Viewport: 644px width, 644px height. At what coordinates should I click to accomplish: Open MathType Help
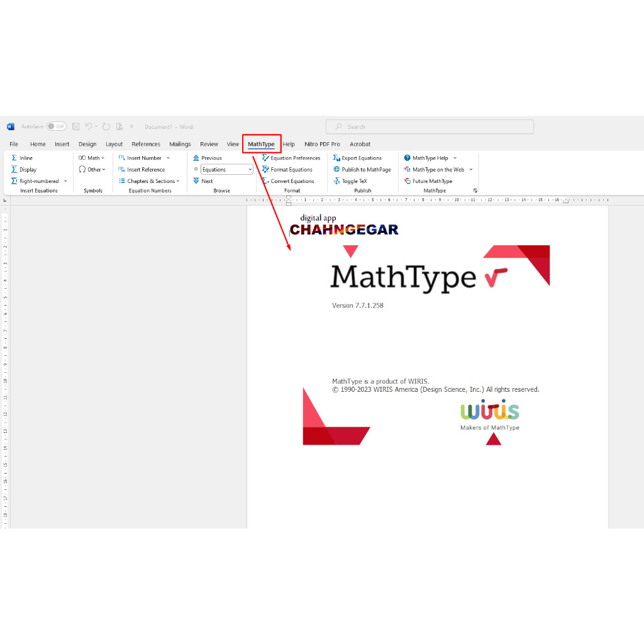click(426, 158)
